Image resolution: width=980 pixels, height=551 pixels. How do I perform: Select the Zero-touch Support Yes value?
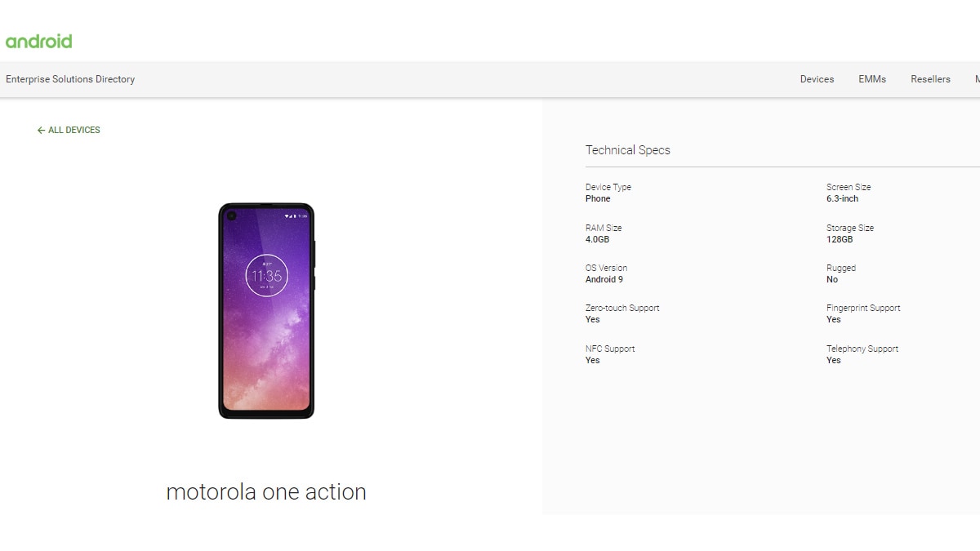point(592,319)
